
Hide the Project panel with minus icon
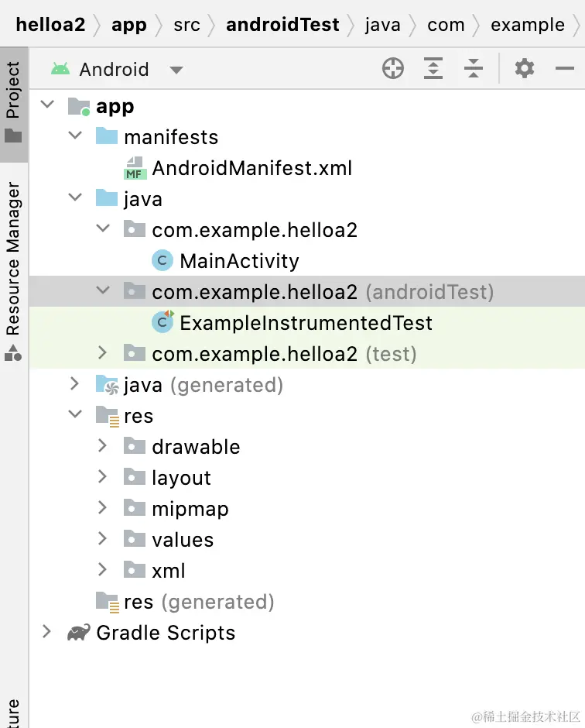coord(565,69)
